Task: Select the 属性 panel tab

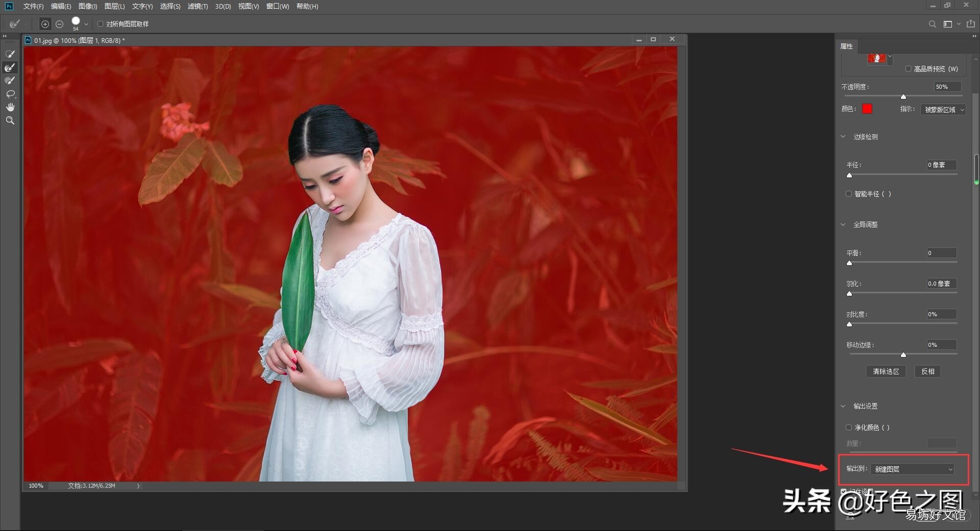Action: (847, 46)
